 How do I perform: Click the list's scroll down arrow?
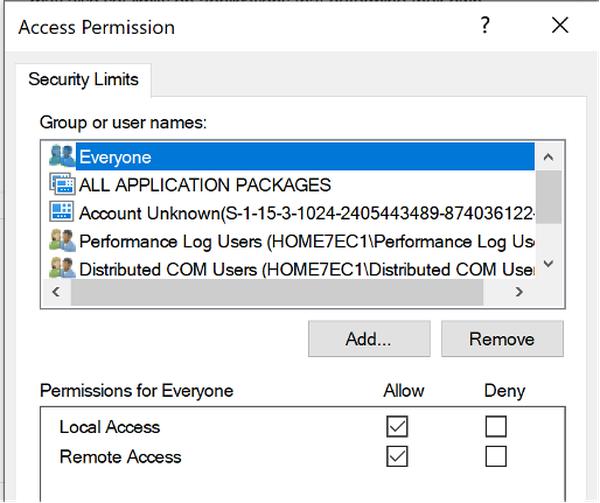548,264
